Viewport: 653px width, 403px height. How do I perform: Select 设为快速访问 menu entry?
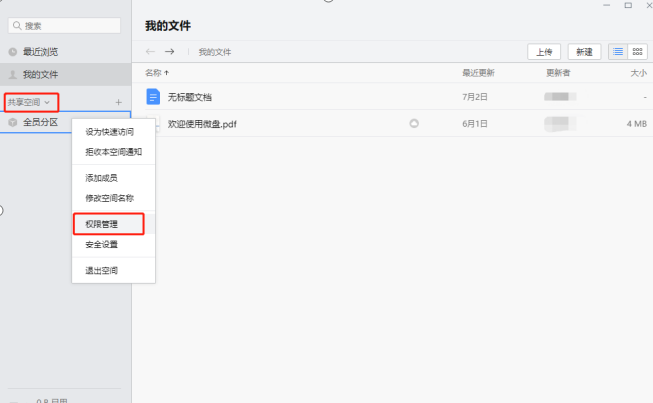(108, 131)
